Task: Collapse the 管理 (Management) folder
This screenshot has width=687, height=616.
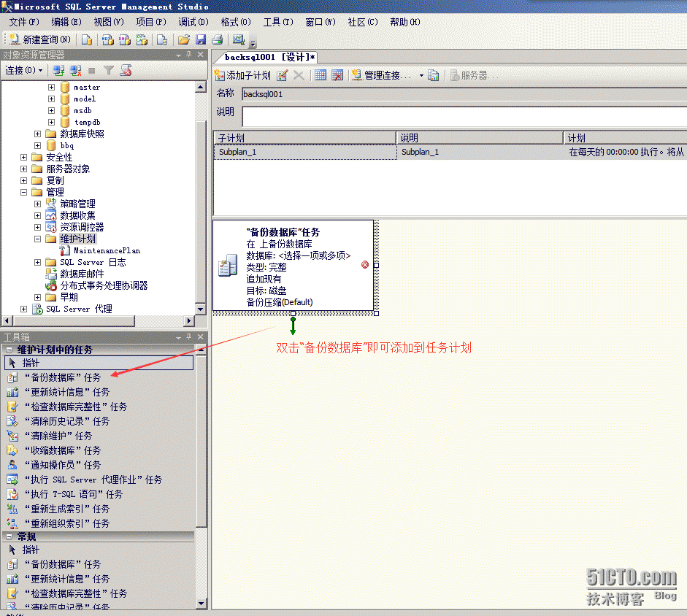Action: 23,192
